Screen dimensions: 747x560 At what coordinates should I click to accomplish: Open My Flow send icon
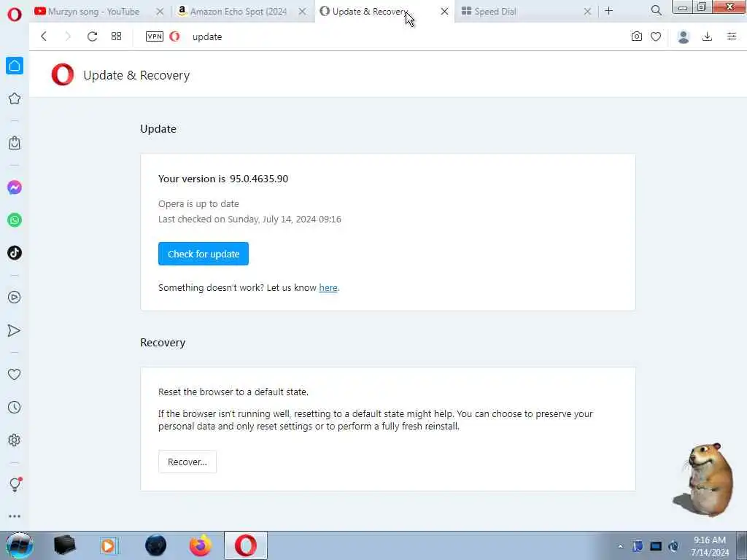pos(15,330)
